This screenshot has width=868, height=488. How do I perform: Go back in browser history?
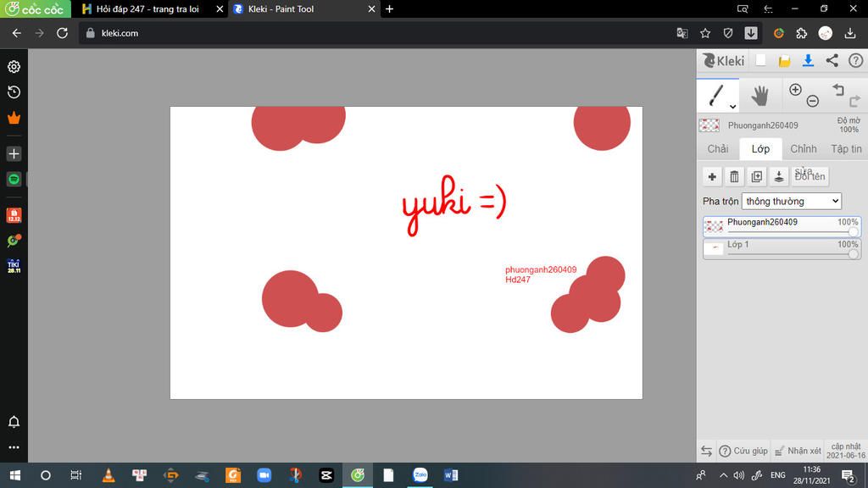pyautogui.click(x=17, y=33)
